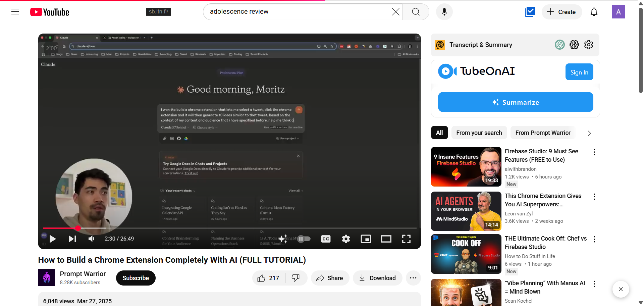Open Vibe Planning With Manus AI title

545,287
